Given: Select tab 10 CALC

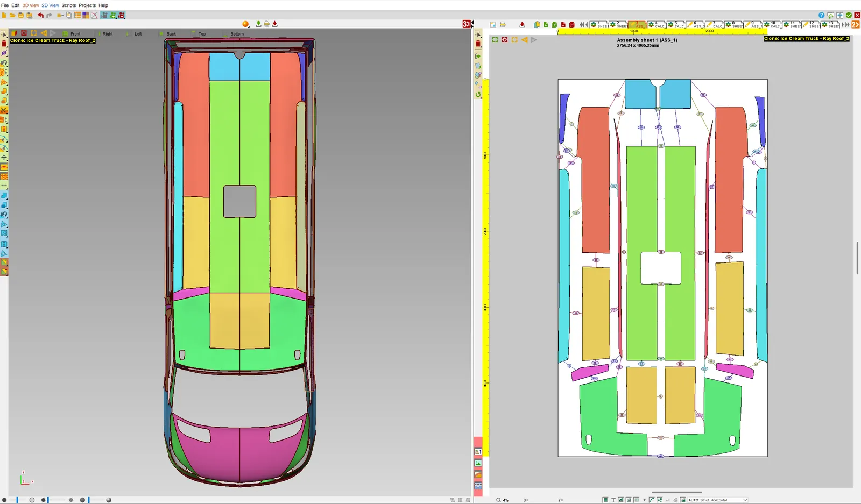Looking at the screenshot, I should point(772,25).
